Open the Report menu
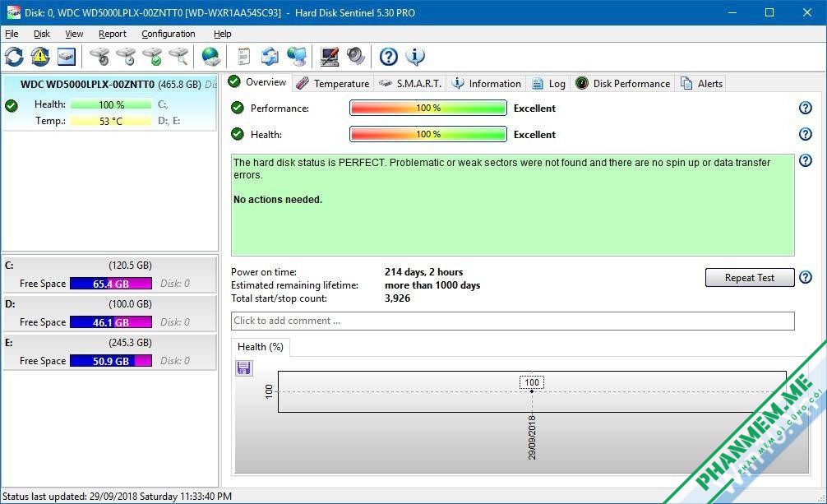 point(113,34)
